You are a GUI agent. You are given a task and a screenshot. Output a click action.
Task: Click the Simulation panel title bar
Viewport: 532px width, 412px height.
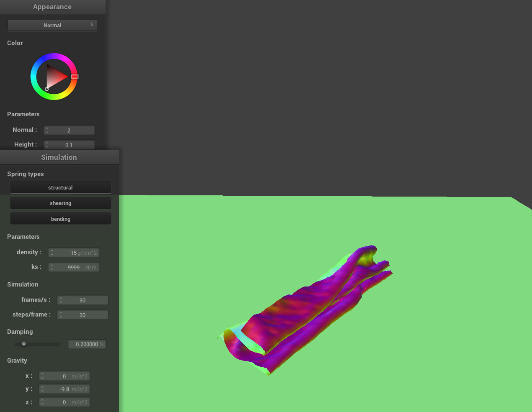tap(59, 157)
